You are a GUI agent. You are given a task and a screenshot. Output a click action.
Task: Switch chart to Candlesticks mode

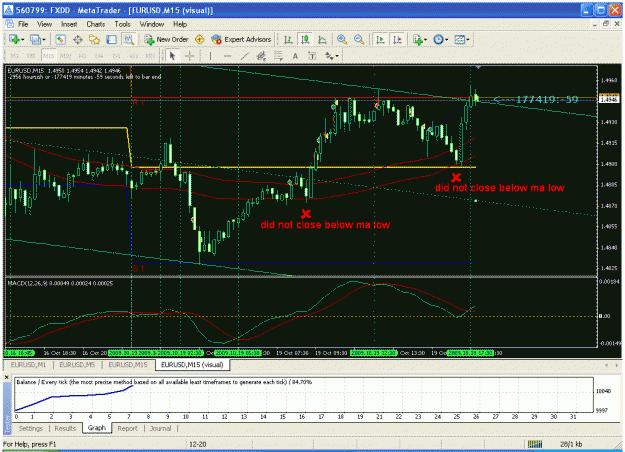coord(305,39)
